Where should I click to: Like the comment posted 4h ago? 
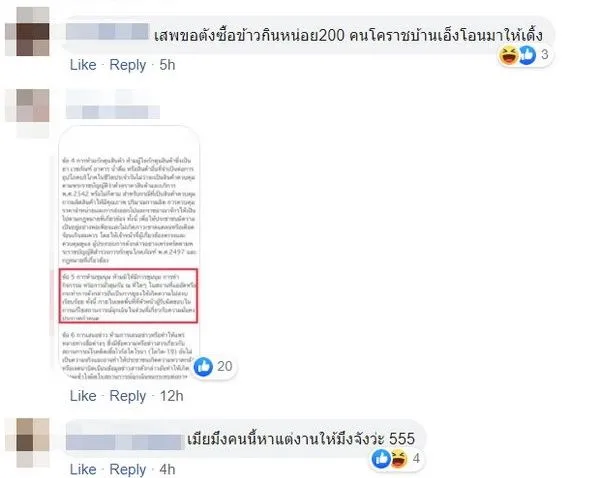83,469
